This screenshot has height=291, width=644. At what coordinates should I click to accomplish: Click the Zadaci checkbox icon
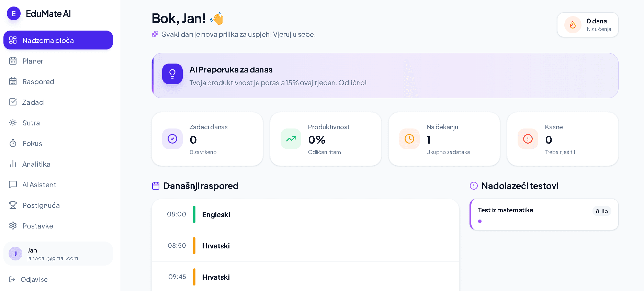tap(13, 102)
